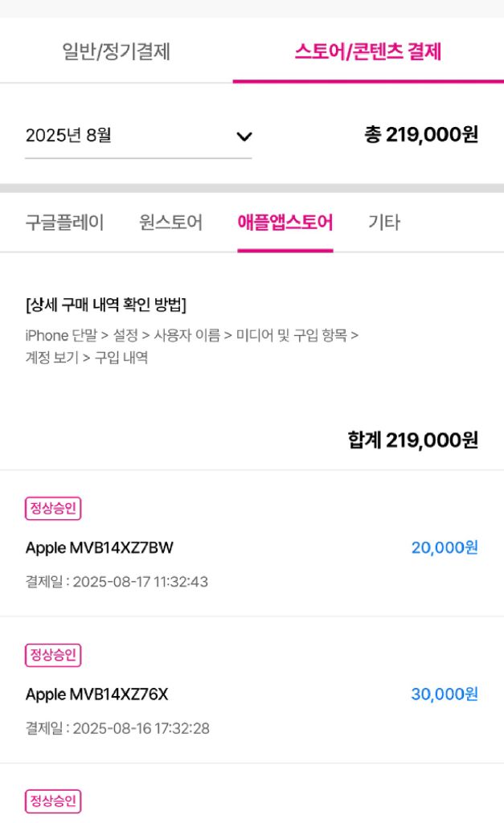Click the 상세 구매 내역 확인 방법 heading

click(x=106, y=305)
